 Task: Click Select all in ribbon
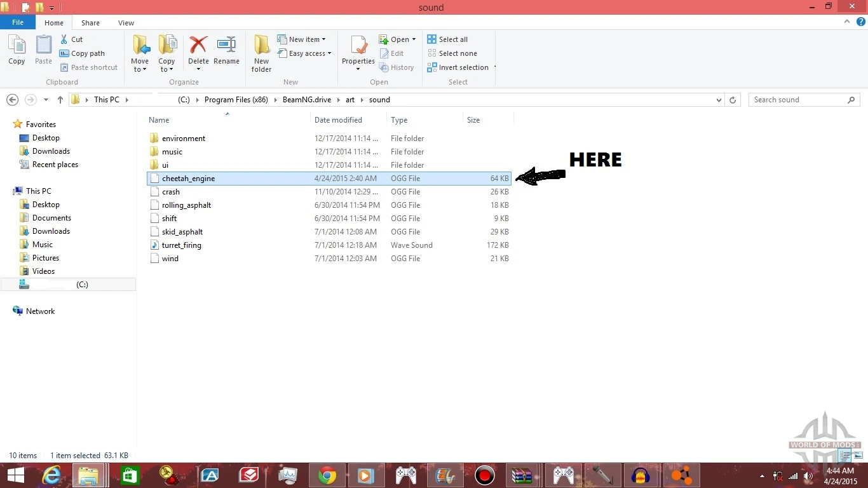point(447,39)
